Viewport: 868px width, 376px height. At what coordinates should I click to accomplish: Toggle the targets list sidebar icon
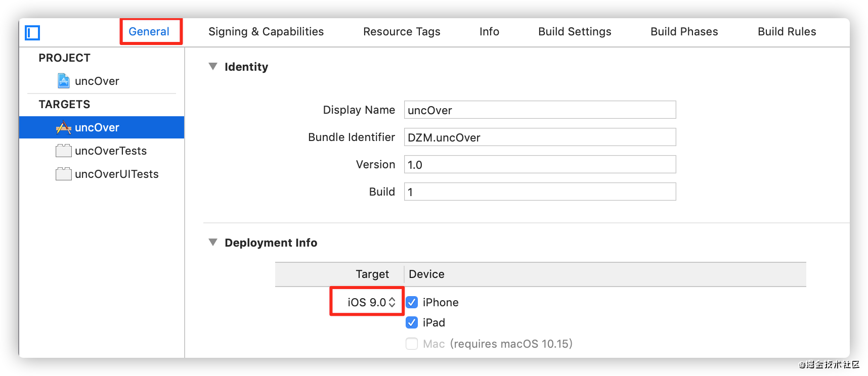32,33
